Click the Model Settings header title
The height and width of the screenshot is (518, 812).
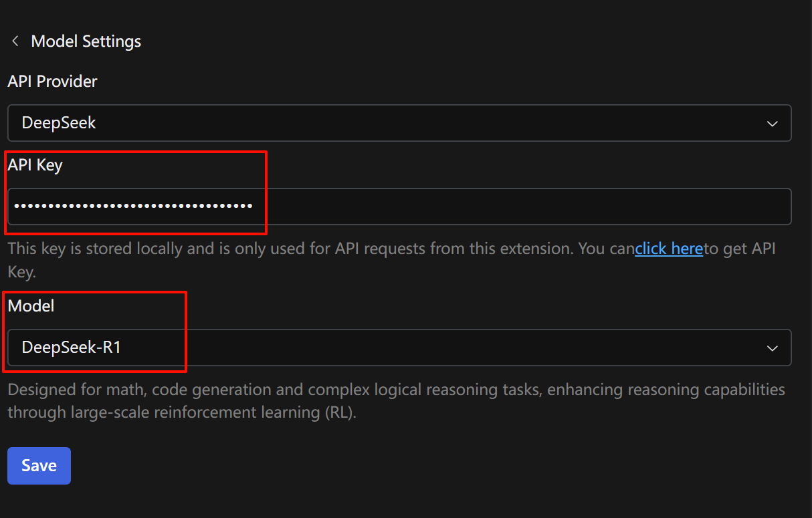coord(86,41)
